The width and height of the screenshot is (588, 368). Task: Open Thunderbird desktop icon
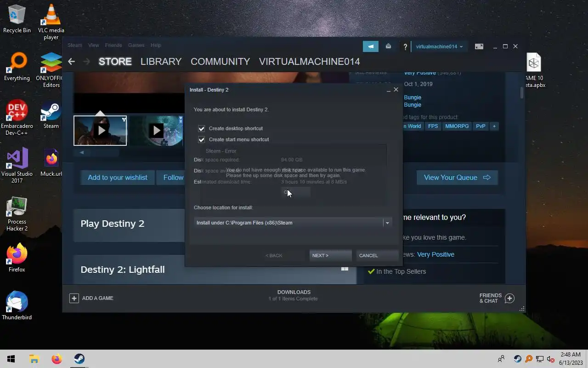[x=17, y=305]
